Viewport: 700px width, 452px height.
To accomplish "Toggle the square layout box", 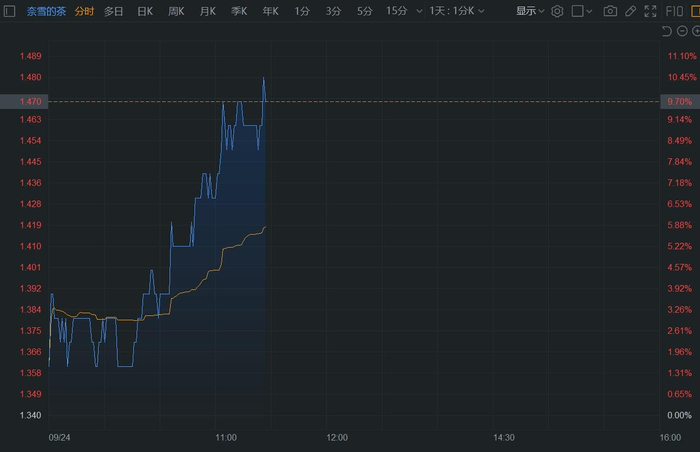I will tap(577, 11).
